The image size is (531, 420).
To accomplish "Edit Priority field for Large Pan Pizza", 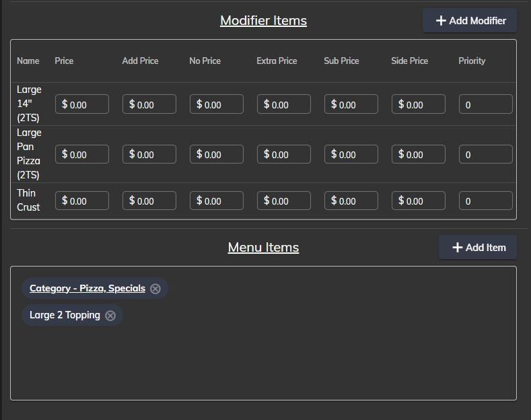I will [487, 154].
